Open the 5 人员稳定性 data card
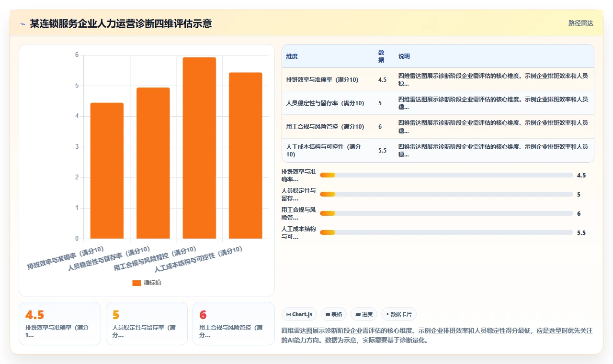The width and height of the screenshot is (613, 364). (x=147, y=323)
